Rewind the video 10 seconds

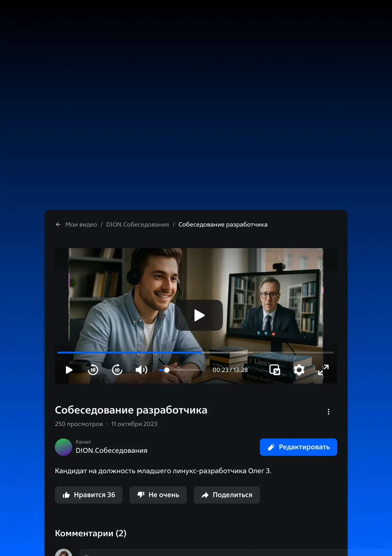coord(93,370)
